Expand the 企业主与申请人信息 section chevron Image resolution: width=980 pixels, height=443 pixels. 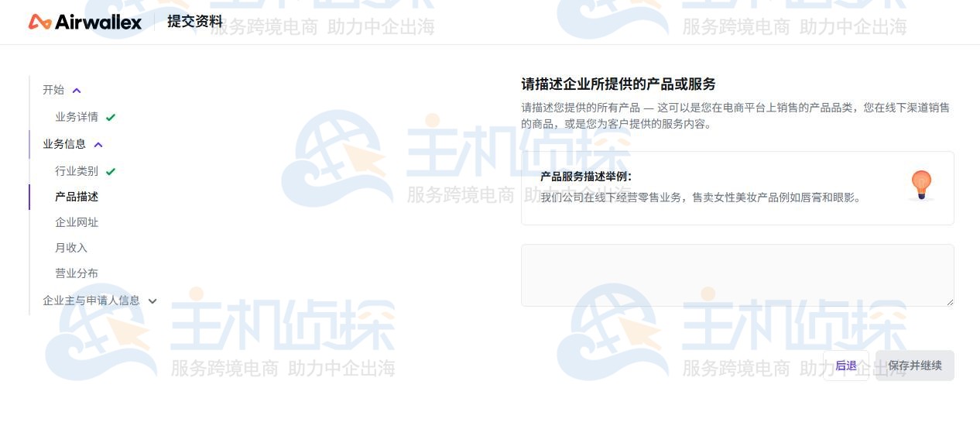[152, 301]
